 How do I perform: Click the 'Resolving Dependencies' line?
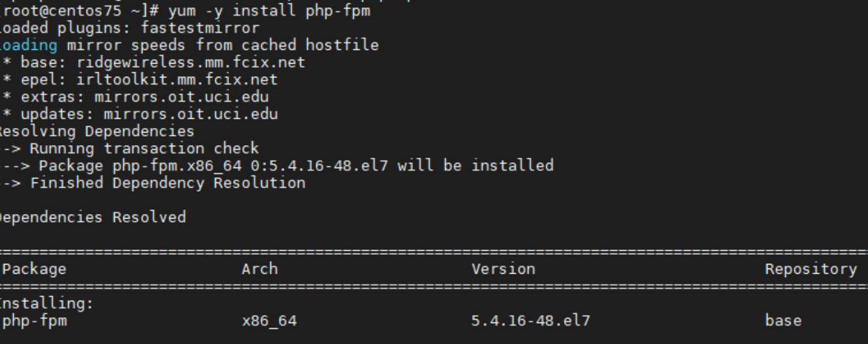98,131
